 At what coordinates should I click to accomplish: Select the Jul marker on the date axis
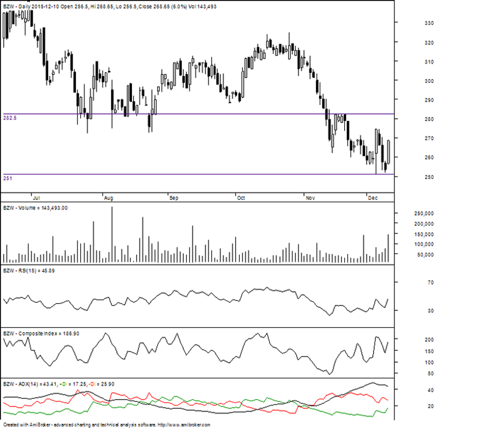tap(36, 197)
